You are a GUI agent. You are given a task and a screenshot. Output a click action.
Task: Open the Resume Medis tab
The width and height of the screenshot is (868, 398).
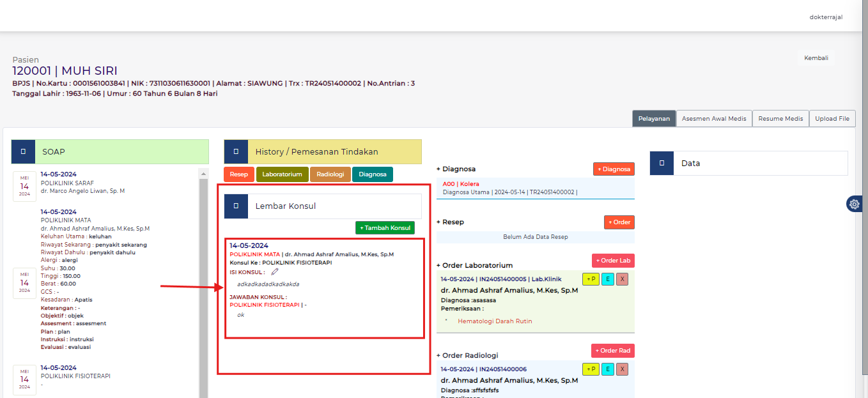[780, 119]
